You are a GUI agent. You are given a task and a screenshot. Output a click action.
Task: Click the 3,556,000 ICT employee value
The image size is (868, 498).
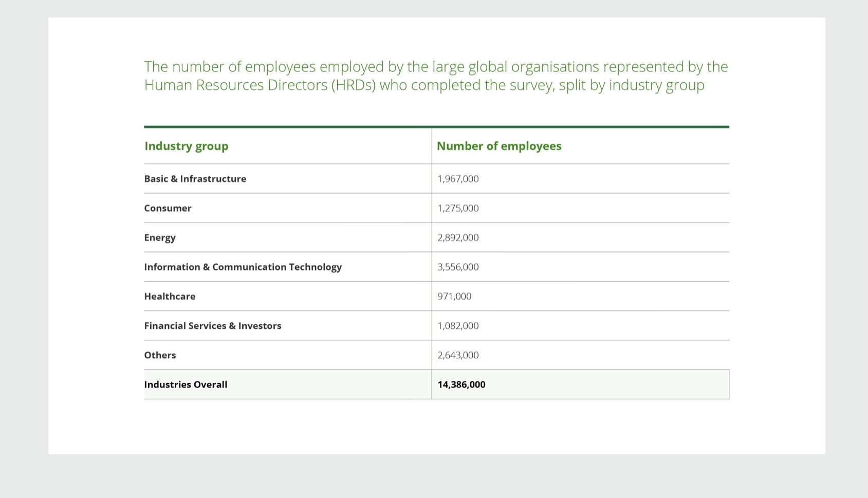[458, 267]
